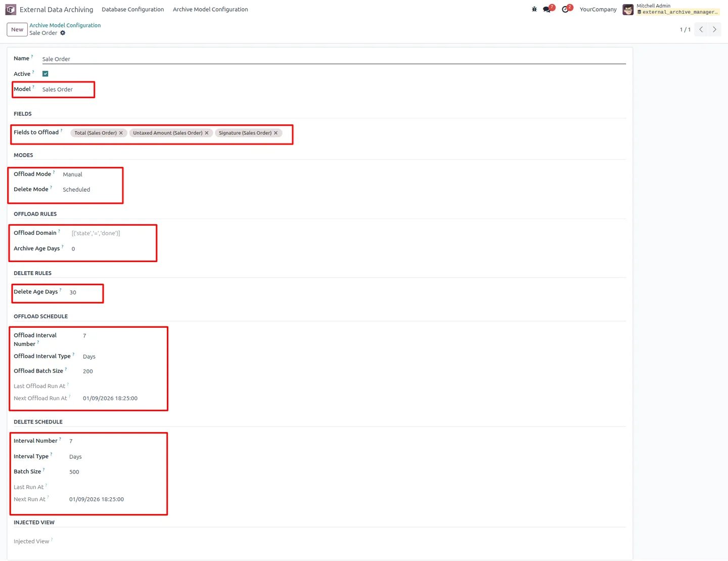Go to the next record arrow

pyautogui.click(x=714, y=29)
